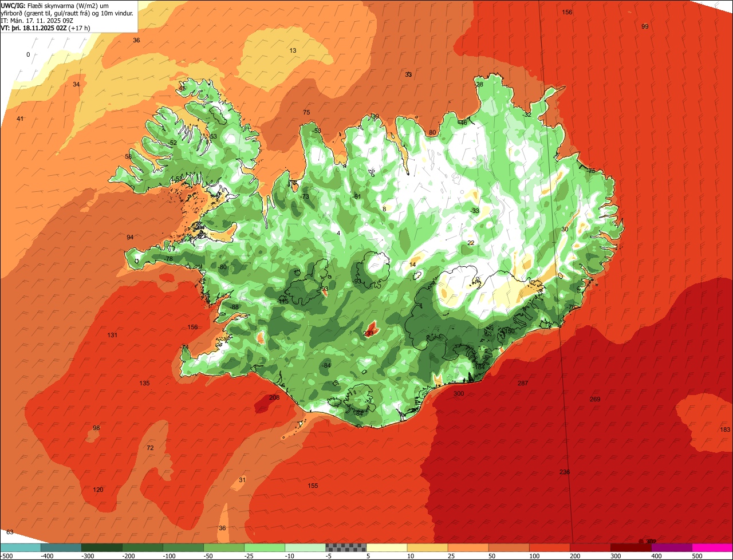Click the map value '80' on the north coast
Screen dimensions: 733x560
[432, 132]
